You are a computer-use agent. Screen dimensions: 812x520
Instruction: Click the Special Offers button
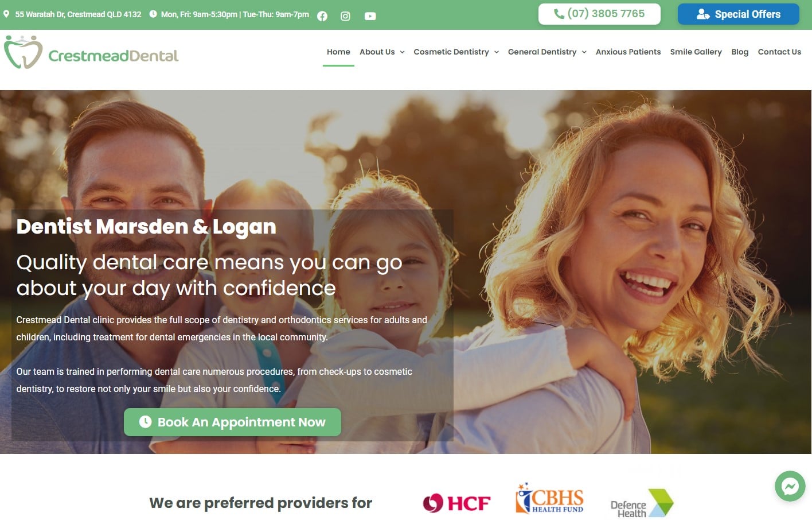(739, 14)
